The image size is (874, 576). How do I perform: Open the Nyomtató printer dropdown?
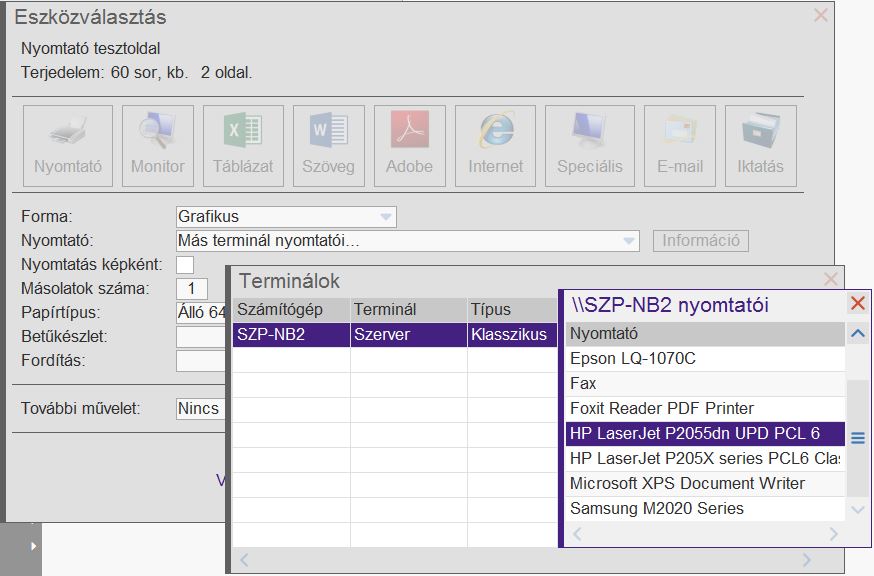[407, 240]
